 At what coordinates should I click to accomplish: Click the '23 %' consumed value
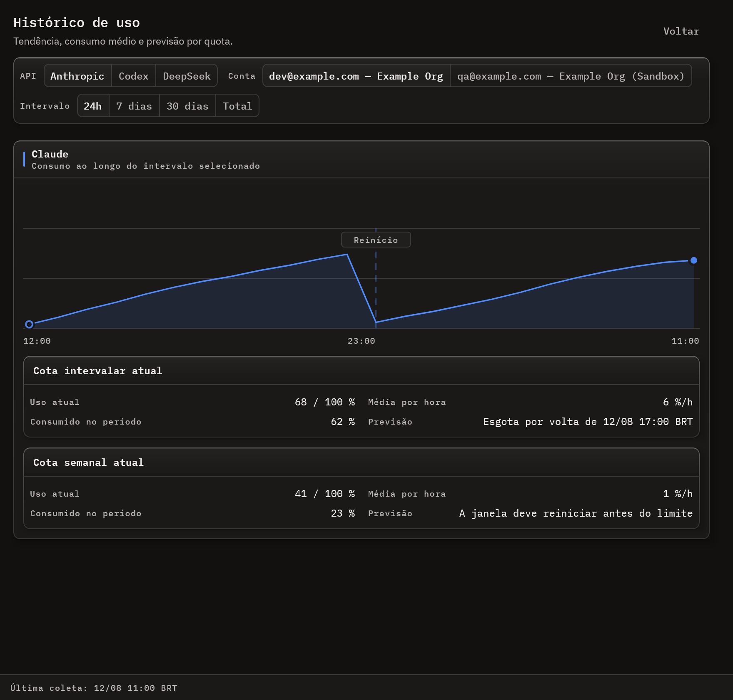click(x=343, y=513)
